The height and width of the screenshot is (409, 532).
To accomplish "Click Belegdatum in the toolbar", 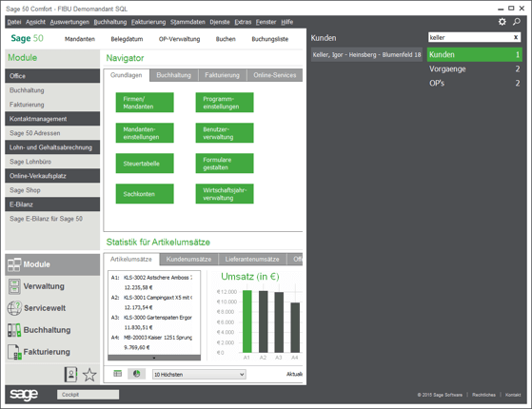I will tap(127, 39).
